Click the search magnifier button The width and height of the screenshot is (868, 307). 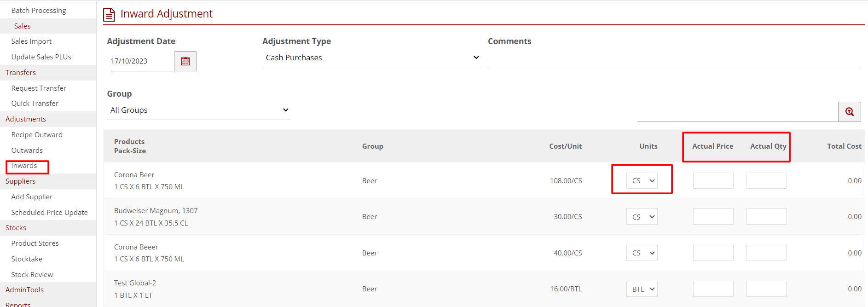(849, 112)
